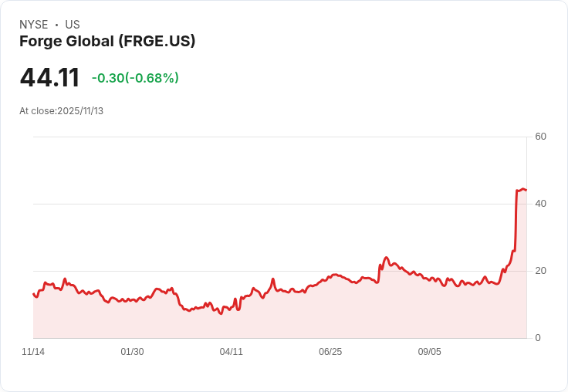Click the chart line's start at left edge
568x392 pixels.
34,293
